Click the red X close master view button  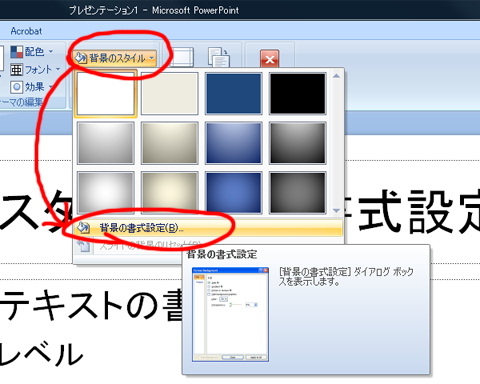pyautogui.click(x=269, y=59)
